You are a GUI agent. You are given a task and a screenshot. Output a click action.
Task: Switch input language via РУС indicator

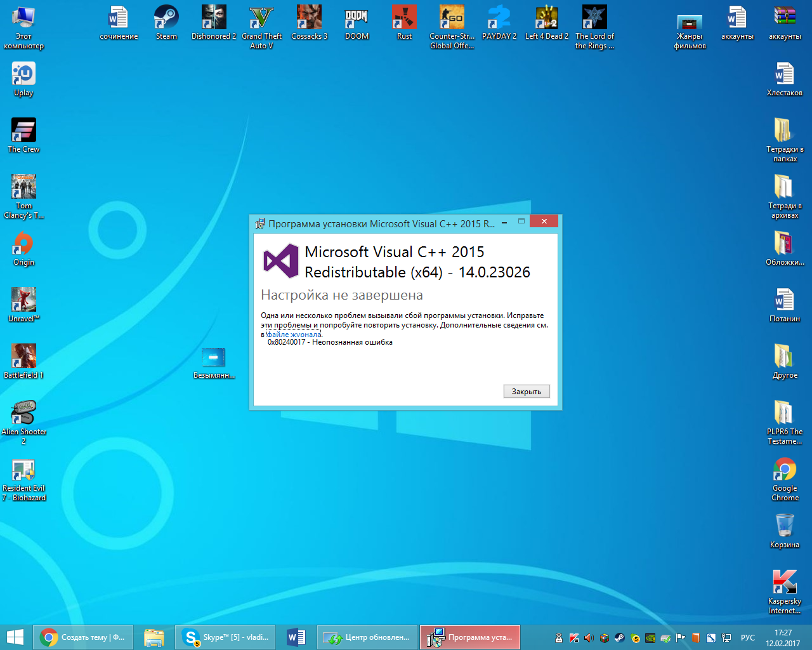pyautogui.click(x=748, y=638)
